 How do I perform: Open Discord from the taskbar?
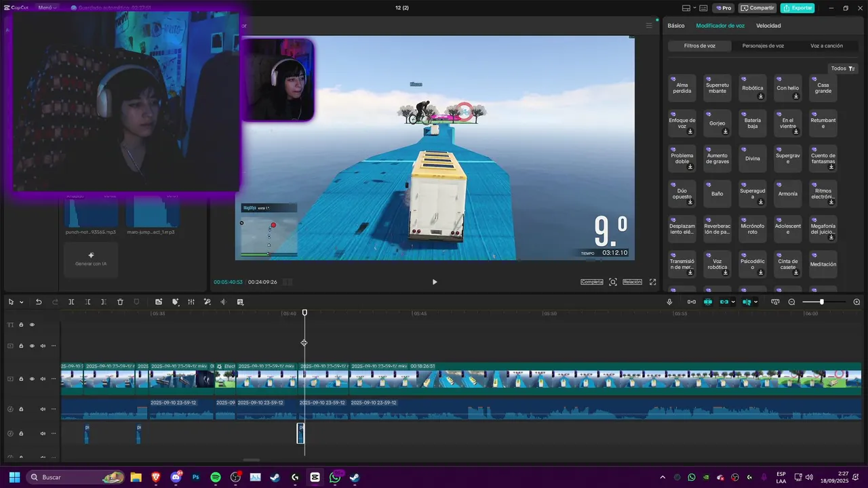[x=176, y=477]
